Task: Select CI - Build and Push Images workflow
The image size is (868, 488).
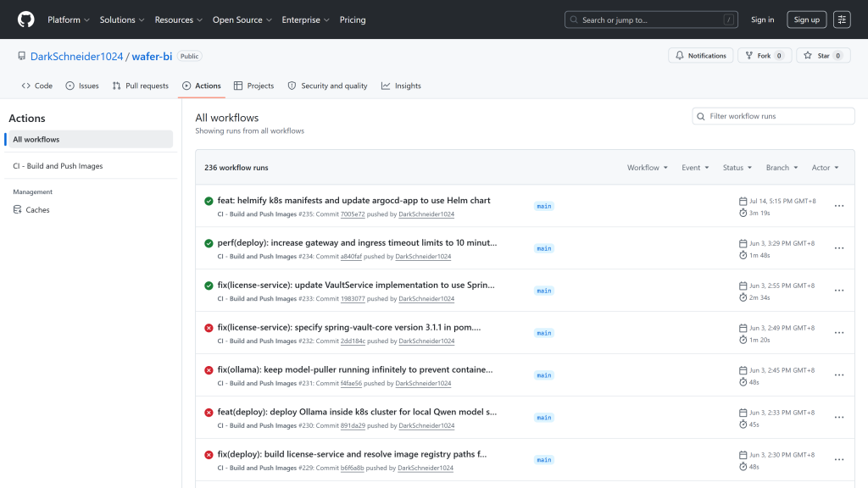Action: (91, 166)
